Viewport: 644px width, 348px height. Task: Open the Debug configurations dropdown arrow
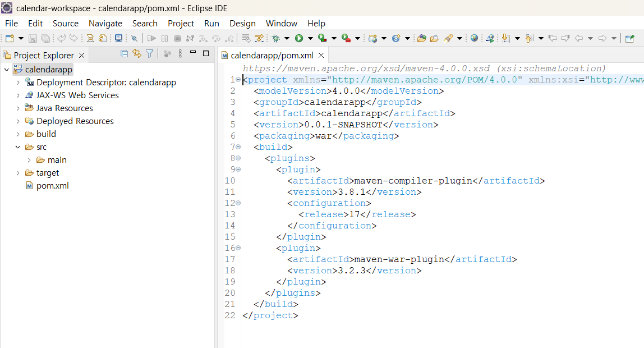(287, 39)
